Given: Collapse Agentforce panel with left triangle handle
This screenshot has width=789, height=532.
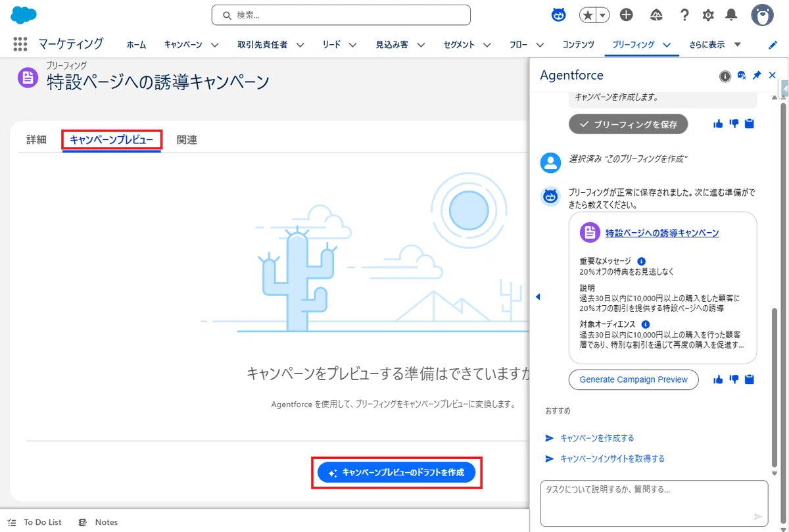Looking at the screenshot, I should pyautogui.click(x=537, y=297).
